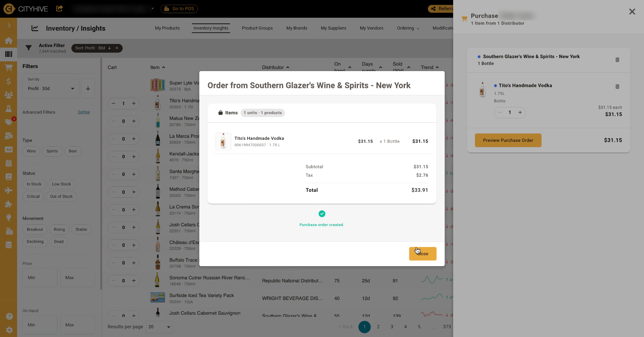Toggle the Critical status filter
The height and width of the screenshot is (337, 644).
pos(33,196)
